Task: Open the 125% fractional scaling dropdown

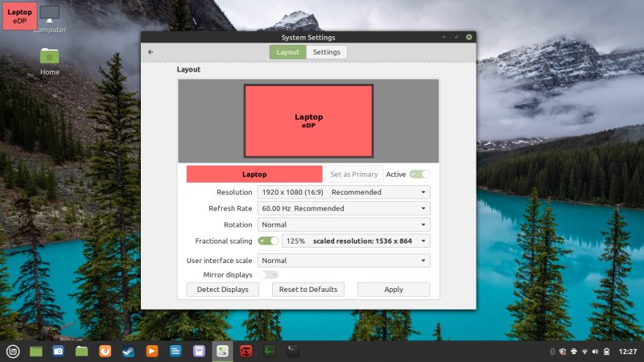Action: (x=356, y=241)
